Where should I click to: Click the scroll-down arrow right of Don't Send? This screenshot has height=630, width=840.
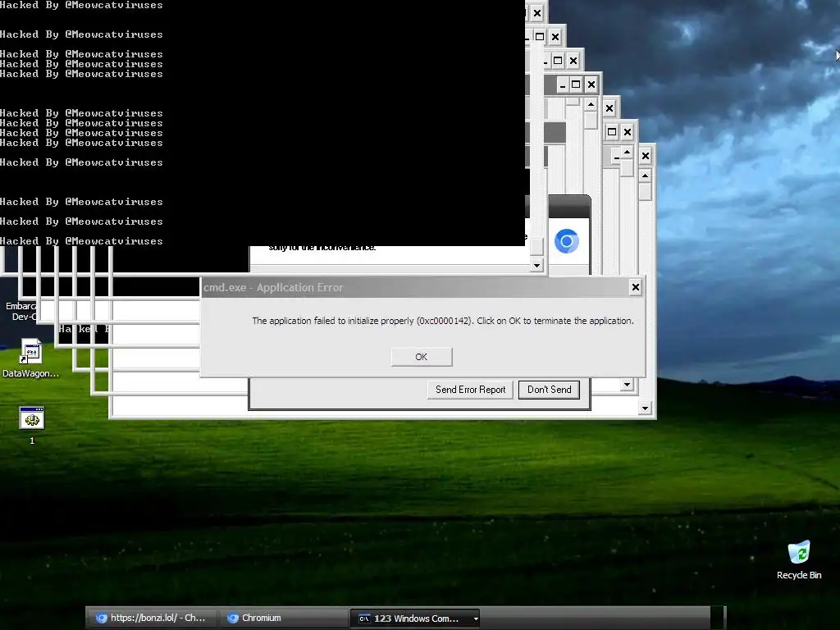(x=627, y=384)
